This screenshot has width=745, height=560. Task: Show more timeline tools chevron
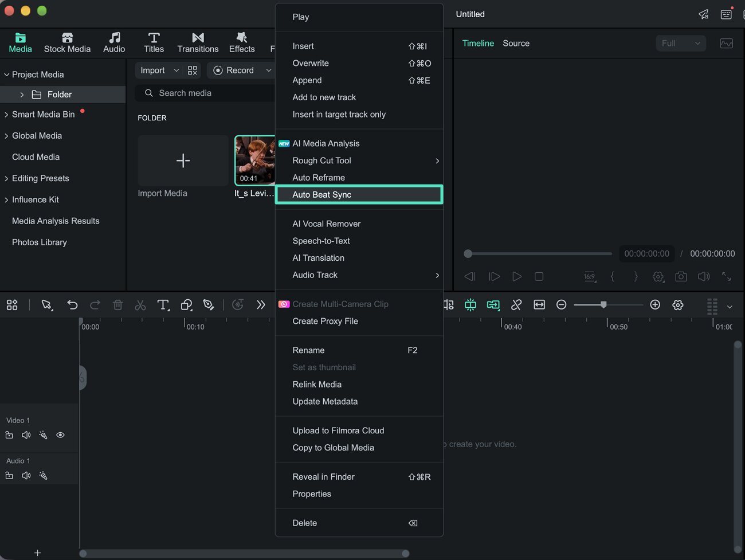(x=261, y=305)
